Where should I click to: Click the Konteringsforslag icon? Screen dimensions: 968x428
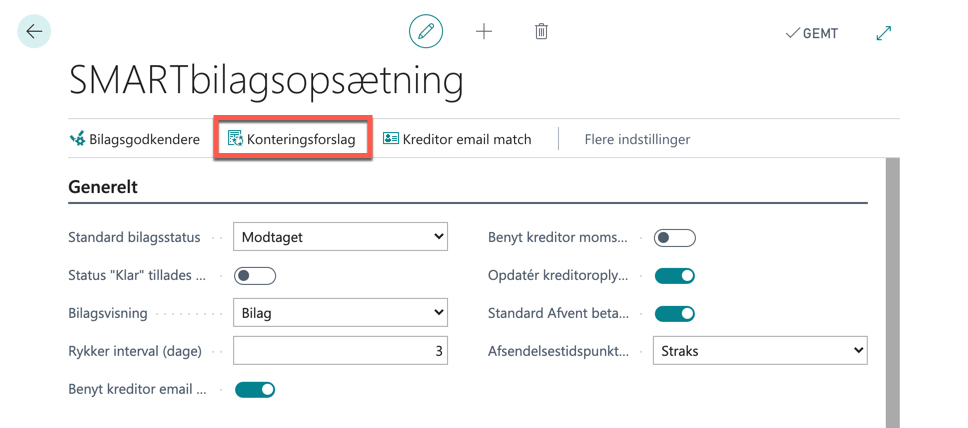tap(236, 139)
